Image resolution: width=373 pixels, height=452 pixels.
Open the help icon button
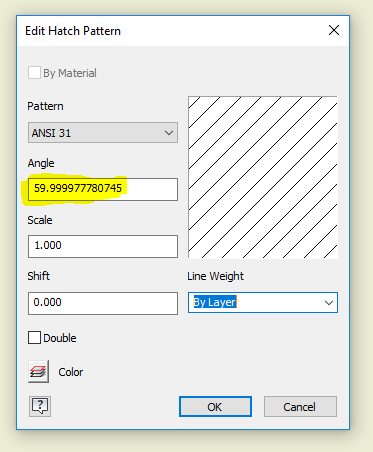click(x=40, y=406)
